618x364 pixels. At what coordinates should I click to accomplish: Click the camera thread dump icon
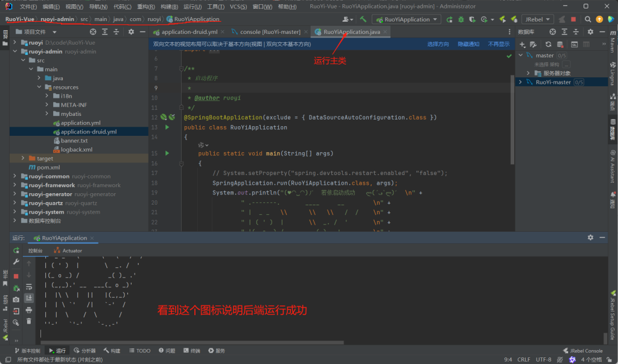click(x=16, y=300)
